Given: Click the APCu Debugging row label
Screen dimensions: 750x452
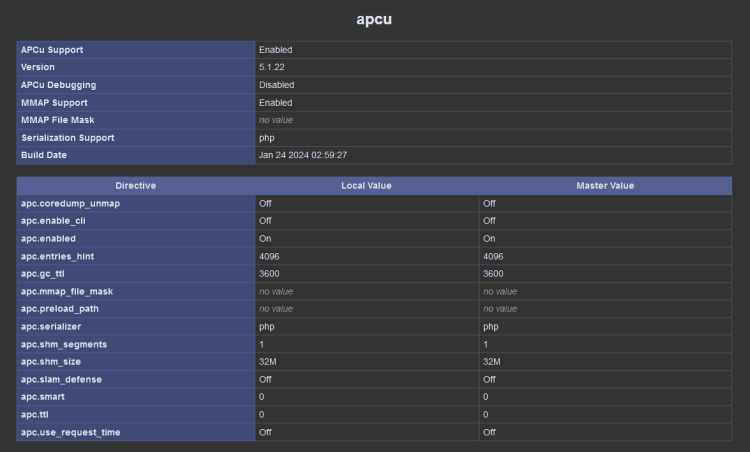Looking at the screenshot, I should pos(59,85).
